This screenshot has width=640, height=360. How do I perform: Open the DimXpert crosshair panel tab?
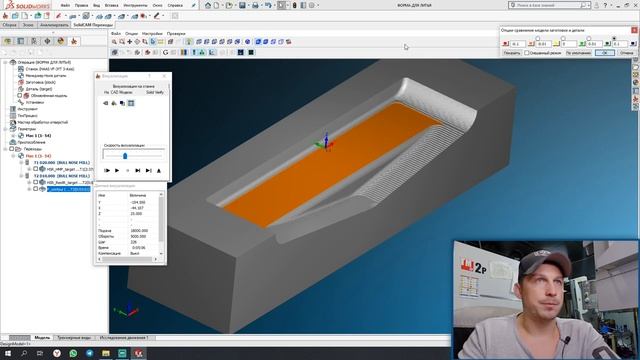pos(47,41)
